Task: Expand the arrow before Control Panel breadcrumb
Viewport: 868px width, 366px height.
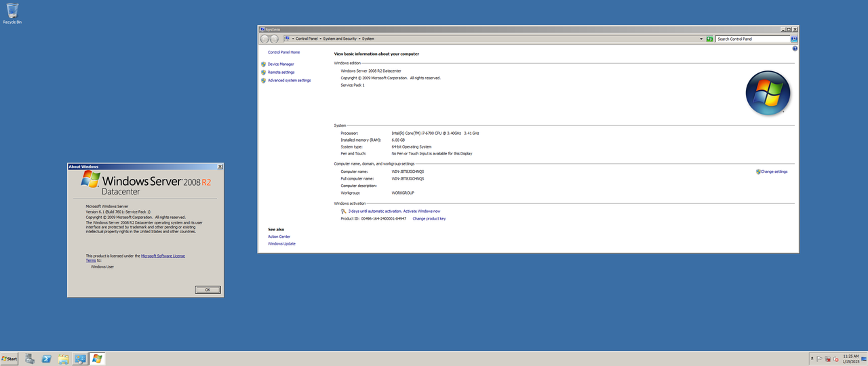Action: pyautogui.click(x=293, y=39)
